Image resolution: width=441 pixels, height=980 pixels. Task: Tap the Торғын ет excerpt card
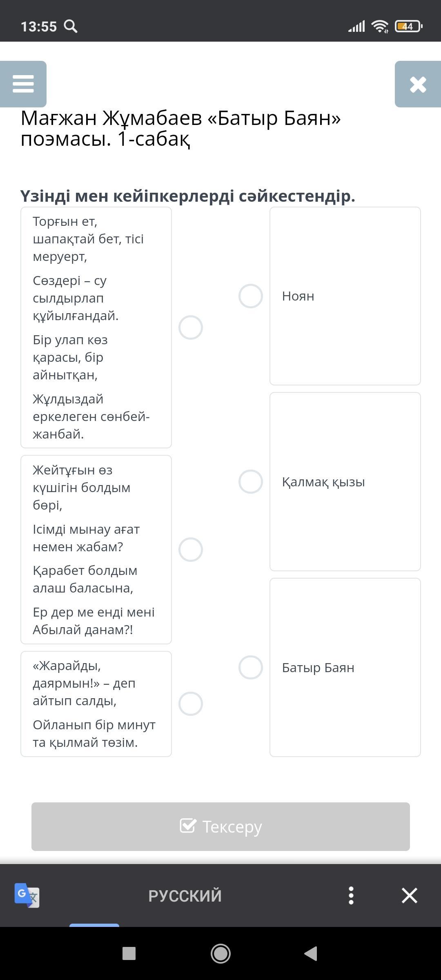[96, 327]
